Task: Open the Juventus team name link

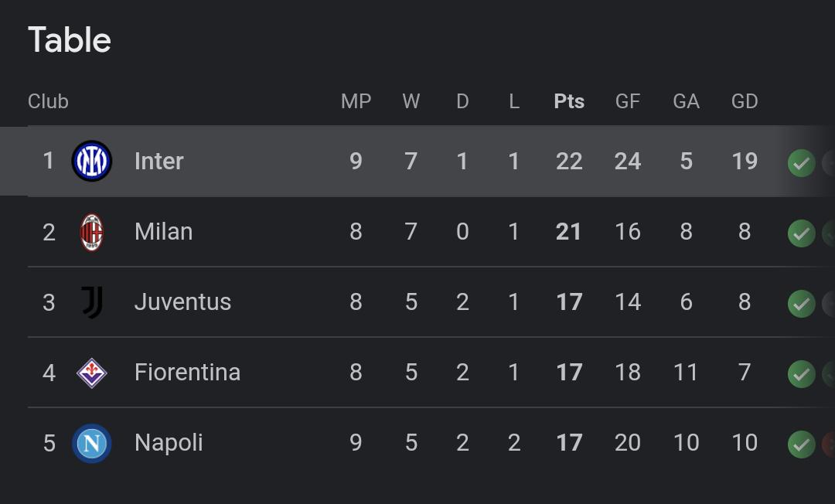Action: click(x=182, y=301)
